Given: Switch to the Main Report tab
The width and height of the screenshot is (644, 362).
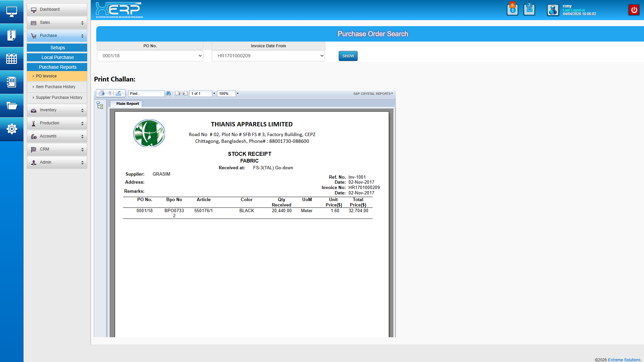Looking at the screenshot, I should (x=127, y=104).
